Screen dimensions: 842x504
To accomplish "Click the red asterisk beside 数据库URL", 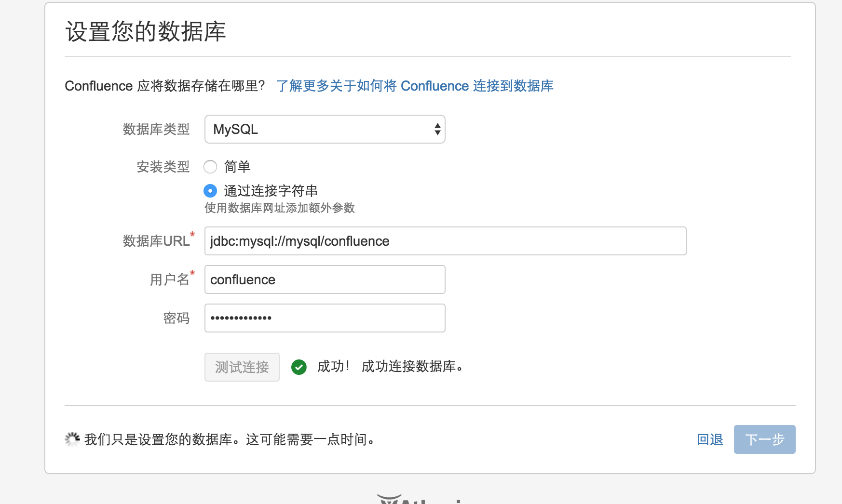I will (x=192, y=235).
